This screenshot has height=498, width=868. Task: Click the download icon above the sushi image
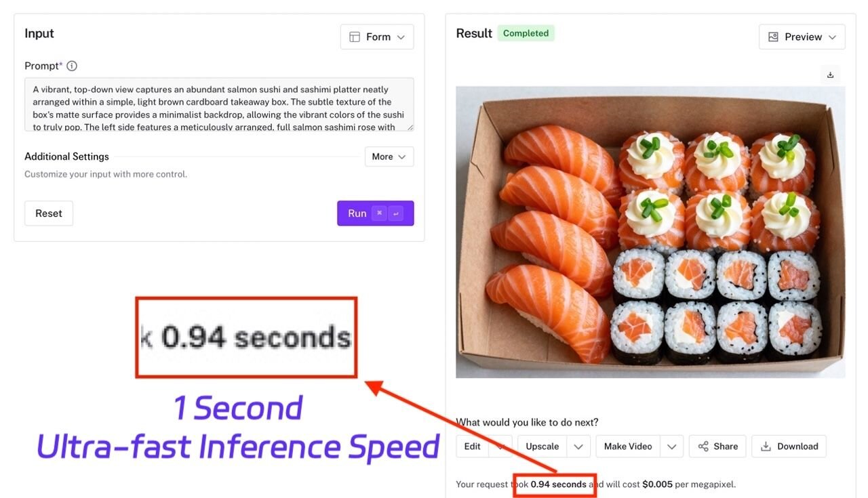pyautogui.click(x=830, y=75)
